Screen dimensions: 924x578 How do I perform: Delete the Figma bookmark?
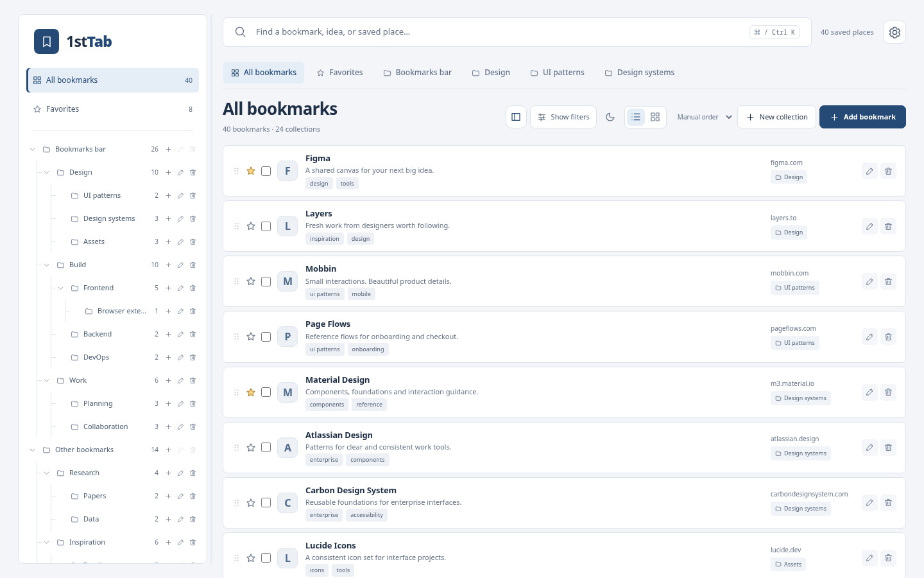click(x=888, y=171)
